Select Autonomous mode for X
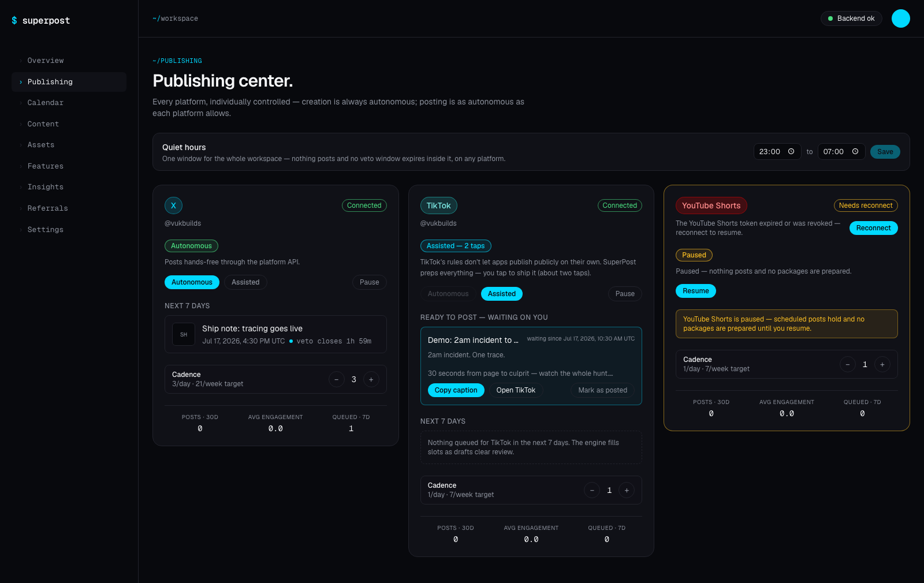Screen dimensions: 924x583 coord(192,282)
